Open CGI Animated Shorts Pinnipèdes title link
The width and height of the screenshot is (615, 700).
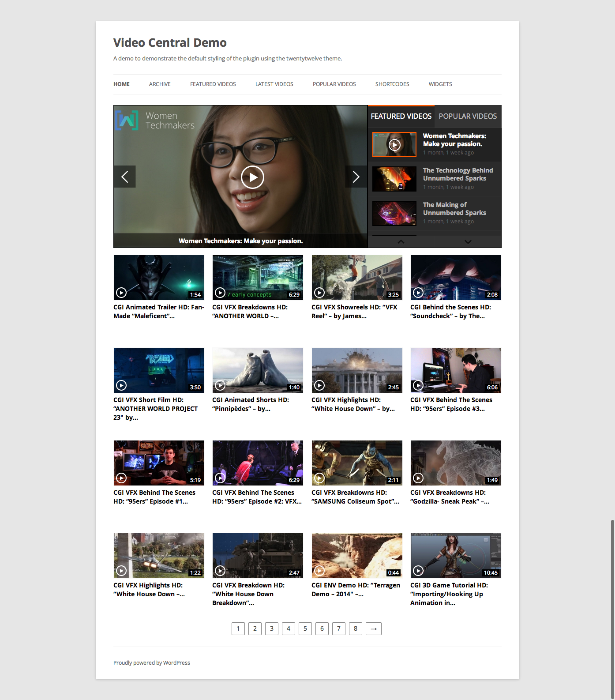pos(251,404)
